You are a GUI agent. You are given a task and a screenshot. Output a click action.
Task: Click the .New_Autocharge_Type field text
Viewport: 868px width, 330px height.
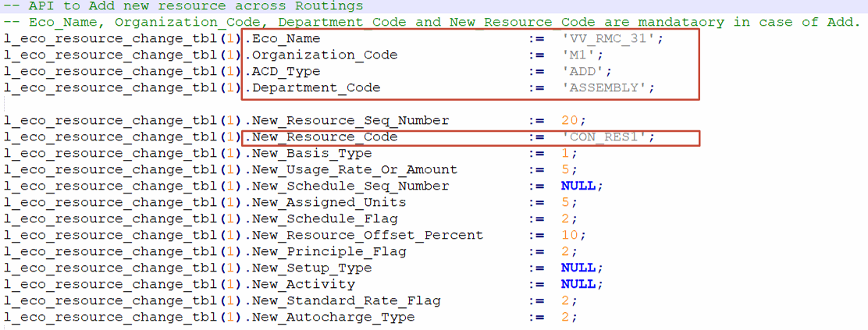point(330,317)
